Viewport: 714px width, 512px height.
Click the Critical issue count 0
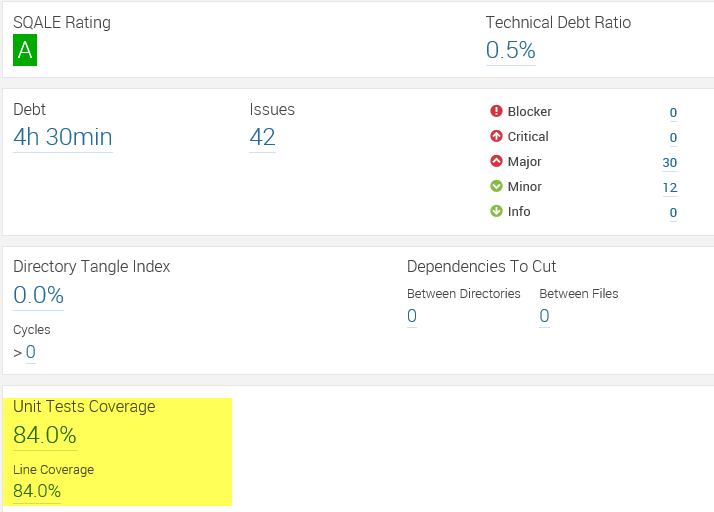pyautogui.click(x=673, y=138)
